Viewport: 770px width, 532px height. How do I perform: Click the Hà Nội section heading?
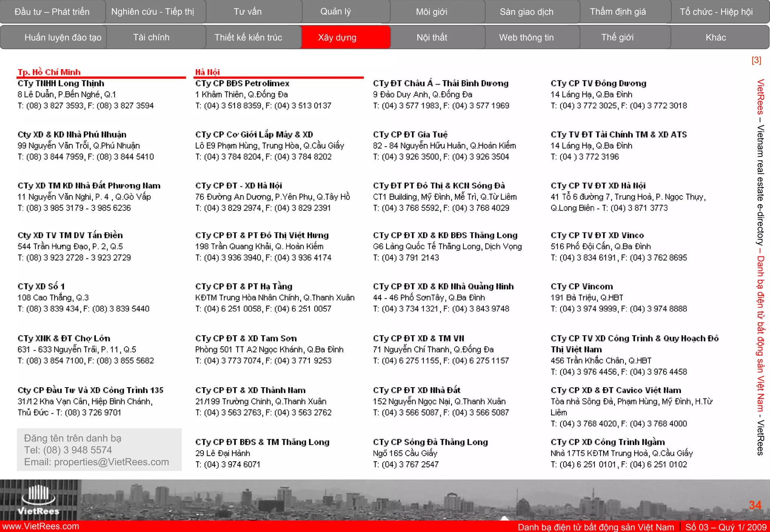tap(207, 72)
